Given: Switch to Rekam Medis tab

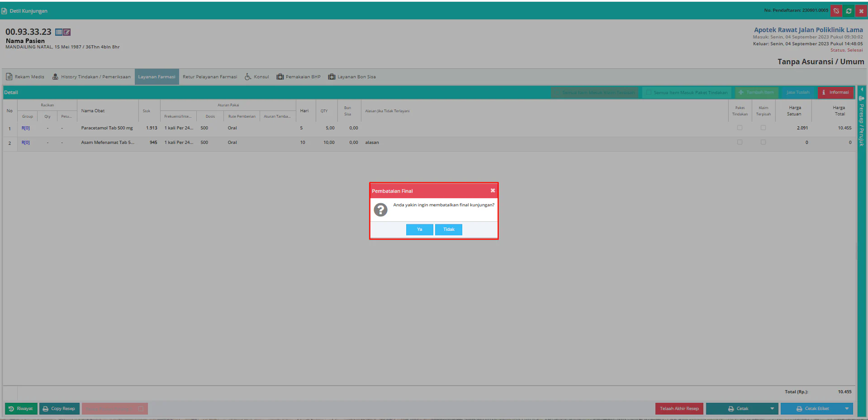Looking at the screenshot, I should tap(25, 77).
